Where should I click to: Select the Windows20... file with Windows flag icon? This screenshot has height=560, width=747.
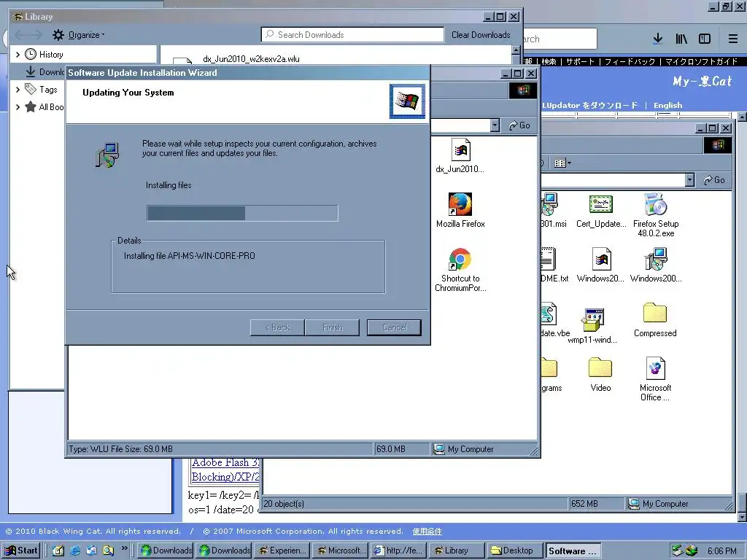pyautogui.click(x=600, y=265)
